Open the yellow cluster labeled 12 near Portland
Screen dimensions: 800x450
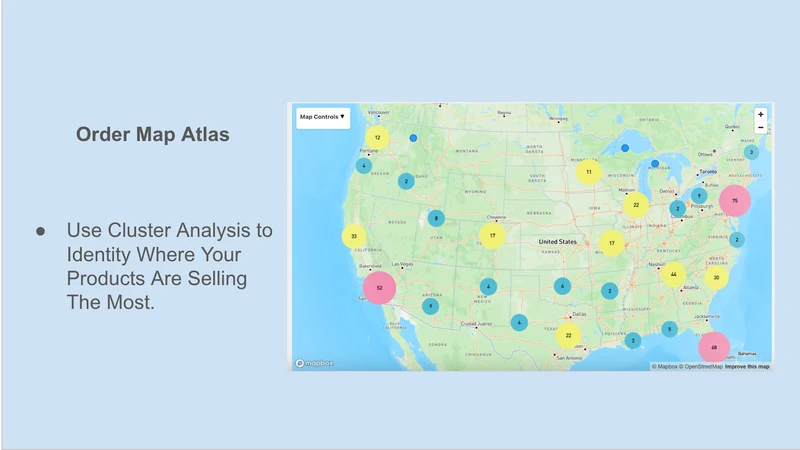[378, 138]
